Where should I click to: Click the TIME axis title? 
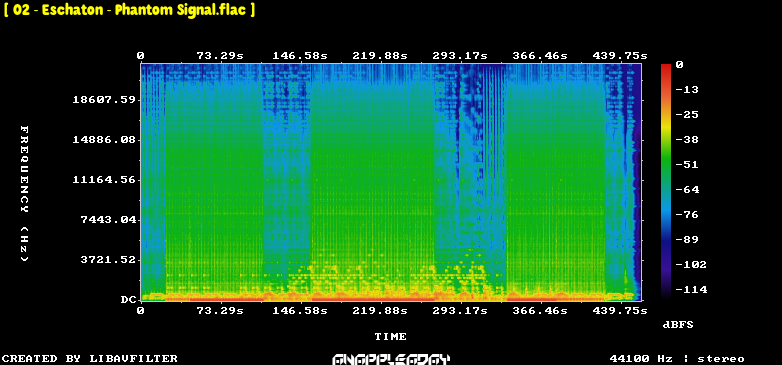click(391, 337)
